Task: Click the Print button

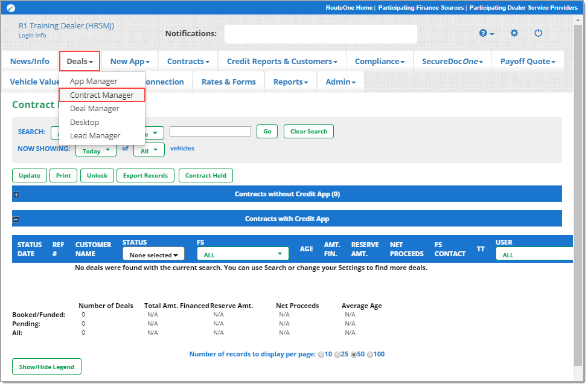Action: click(63, 176)
